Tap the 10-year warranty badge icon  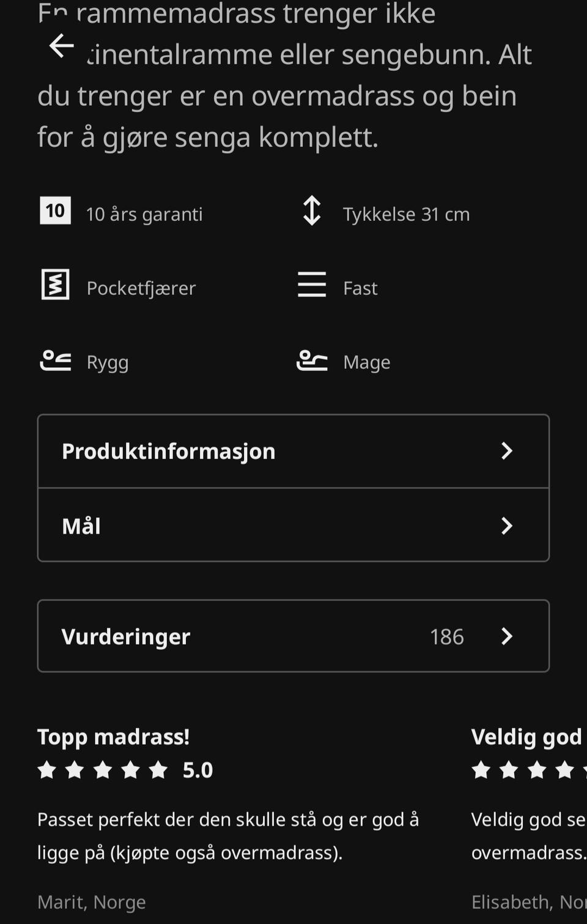pyautogui.click(x=55, y=211)
